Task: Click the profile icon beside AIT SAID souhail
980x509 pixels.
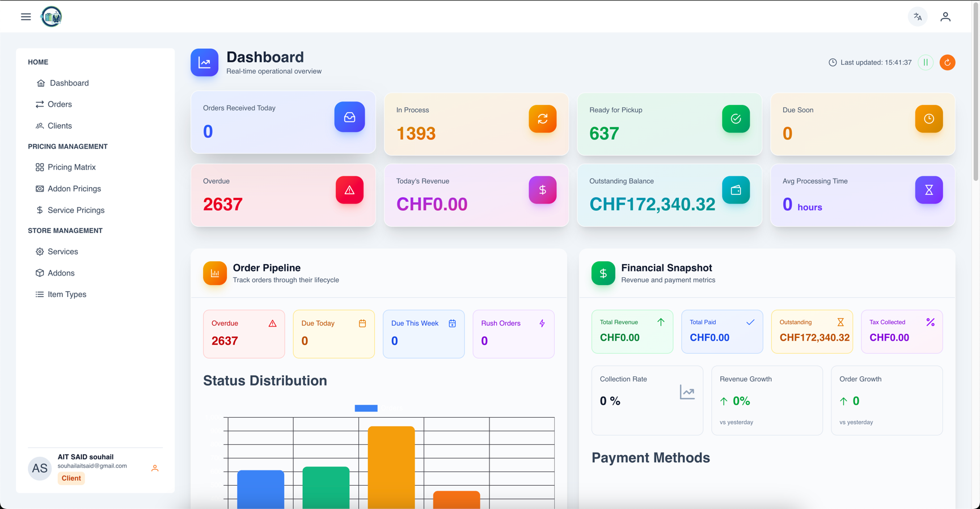Action: point(155,468)
